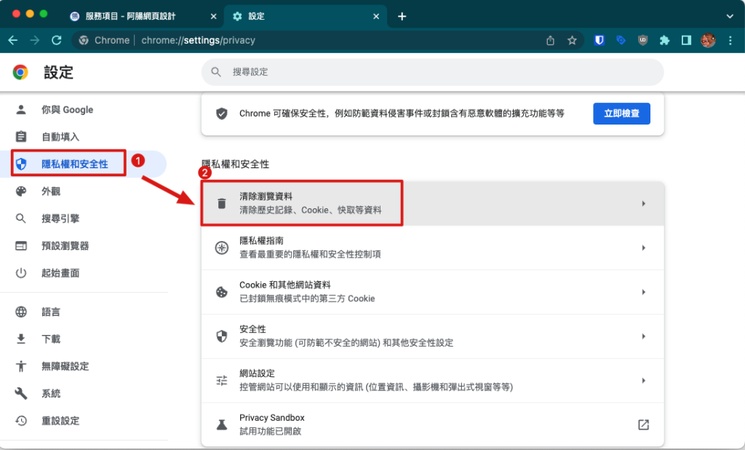745x450 pixels.
Task: Click the 立即檢查 safety check button
Action: [621, 114]
